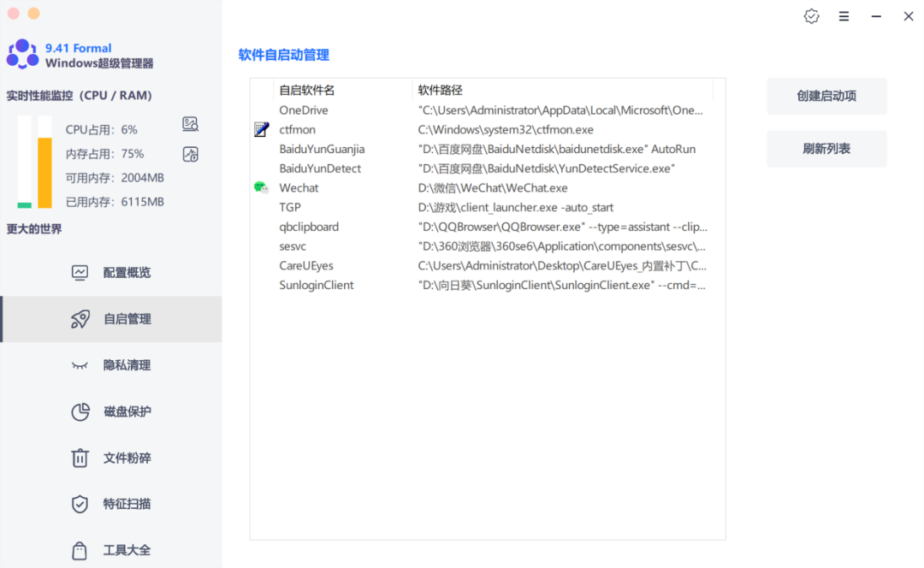
Task: Click the 内存占用 75% readout
Action: pyautogui.click(x=105, y=154)
